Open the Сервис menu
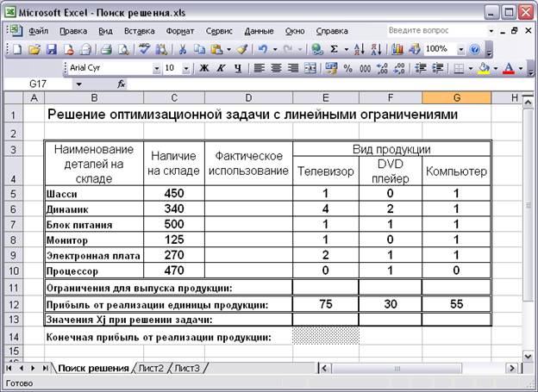Image resolution: width=538 pixels, height=392 pixels. point(219,31)
